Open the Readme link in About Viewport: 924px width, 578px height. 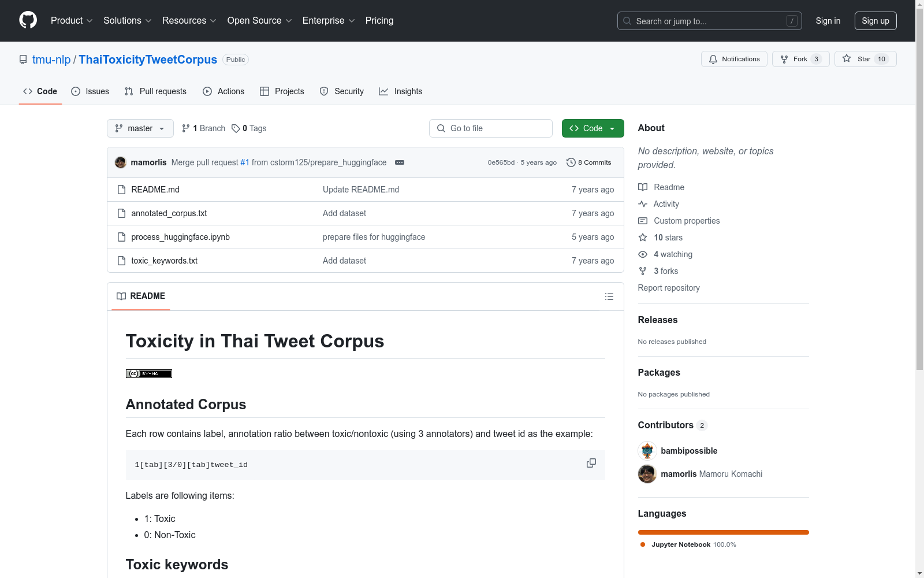(x=661, y=187)
